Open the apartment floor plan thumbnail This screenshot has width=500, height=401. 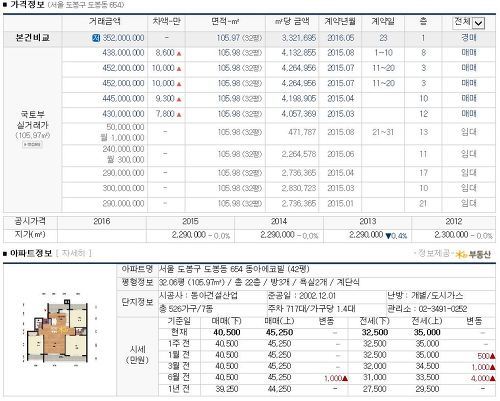click(59, 329)
